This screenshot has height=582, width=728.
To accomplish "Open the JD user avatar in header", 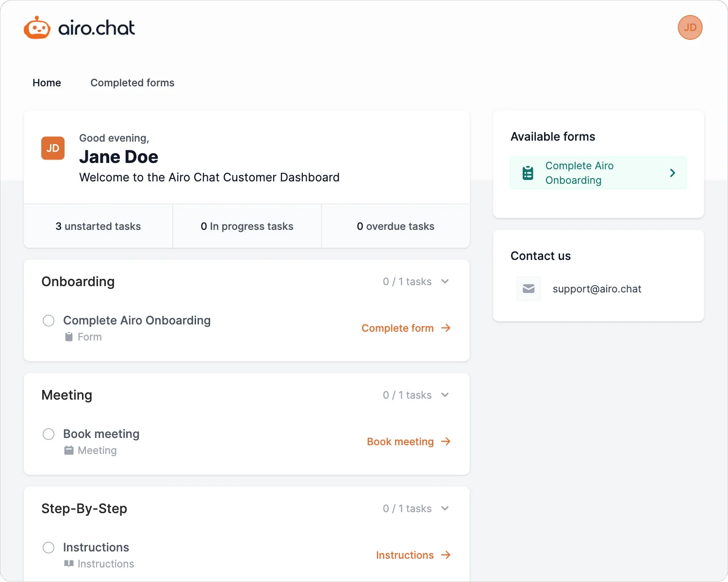I will tap(690, 28).
